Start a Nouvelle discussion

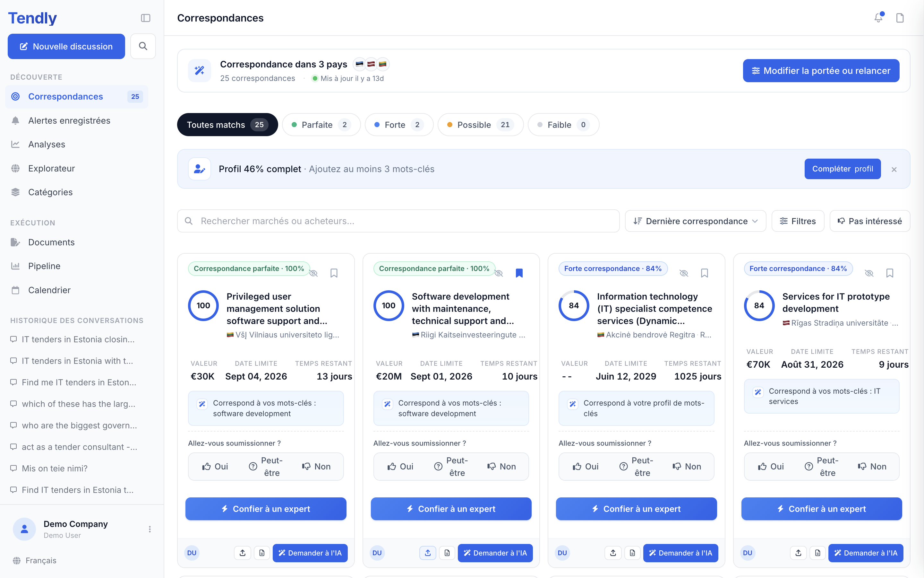click(x=66, y=46)
